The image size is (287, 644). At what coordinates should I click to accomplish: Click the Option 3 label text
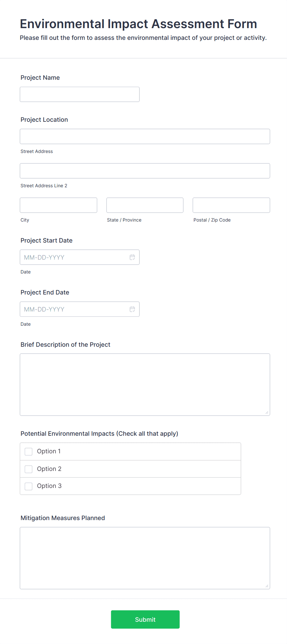point(49,486)
